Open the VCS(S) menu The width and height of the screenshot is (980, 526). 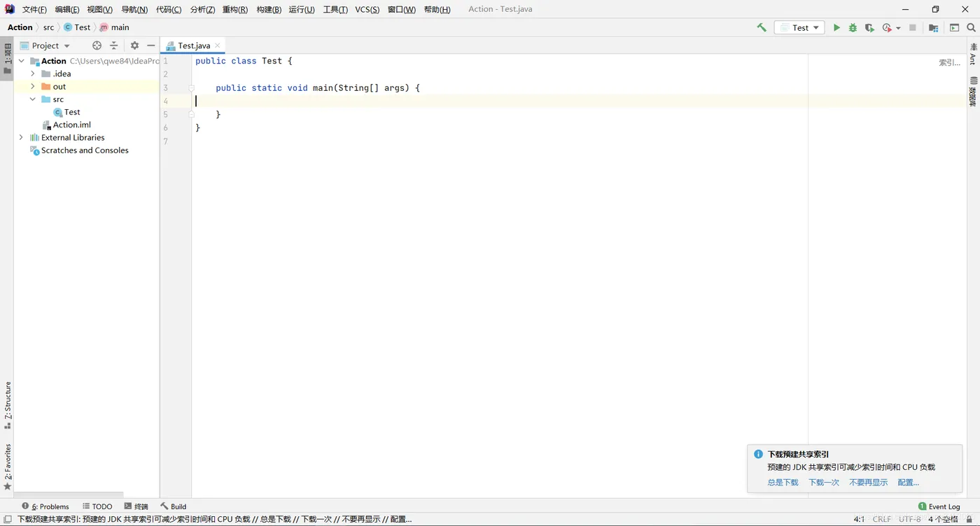367,9
